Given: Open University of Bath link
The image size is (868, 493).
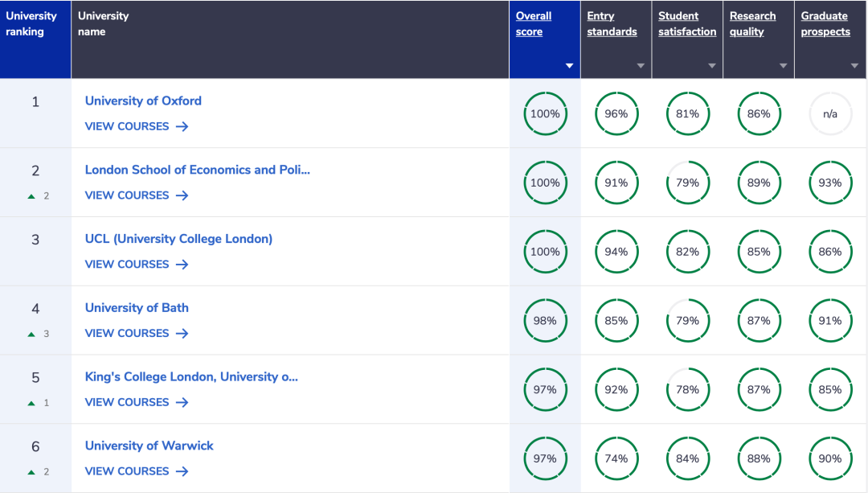Looking at the screenshot, I should (x=137, y=307).
